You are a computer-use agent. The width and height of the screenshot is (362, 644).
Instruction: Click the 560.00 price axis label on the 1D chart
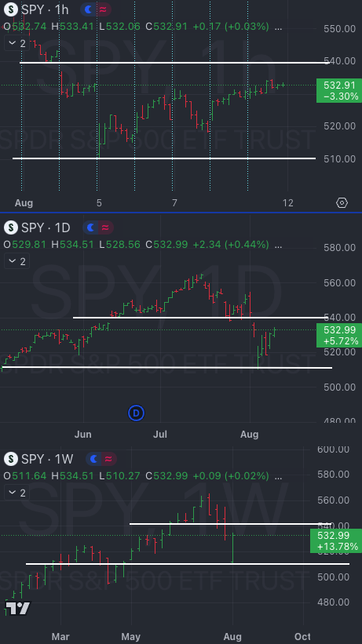pyautogui.click(x=340, y=282)
